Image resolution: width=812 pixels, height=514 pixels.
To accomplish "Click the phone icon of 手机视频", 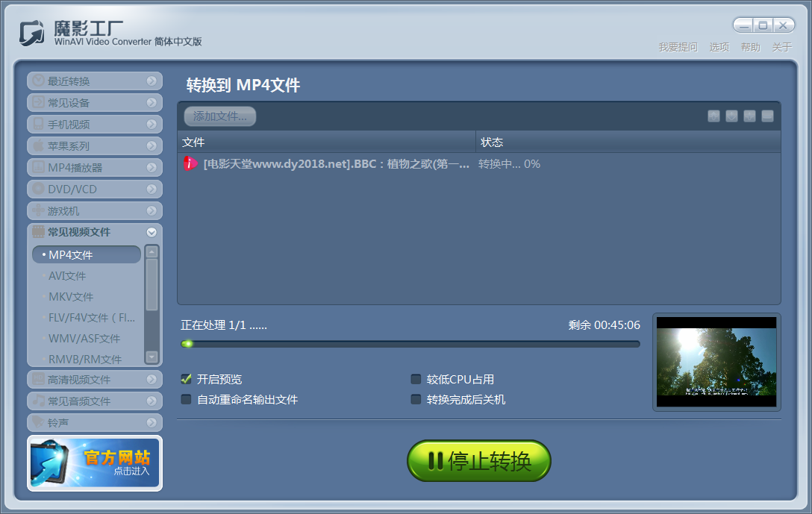I will pos(38,125).
